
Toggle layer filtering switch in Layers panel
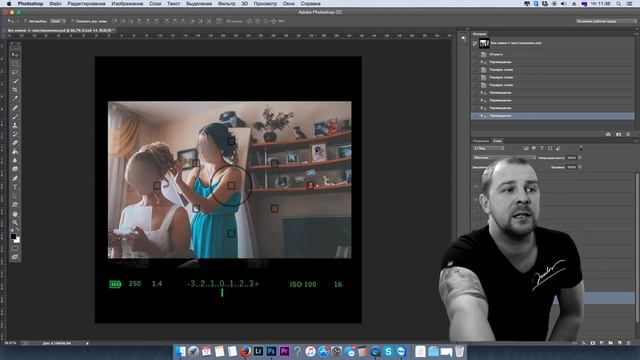(580, 148)
